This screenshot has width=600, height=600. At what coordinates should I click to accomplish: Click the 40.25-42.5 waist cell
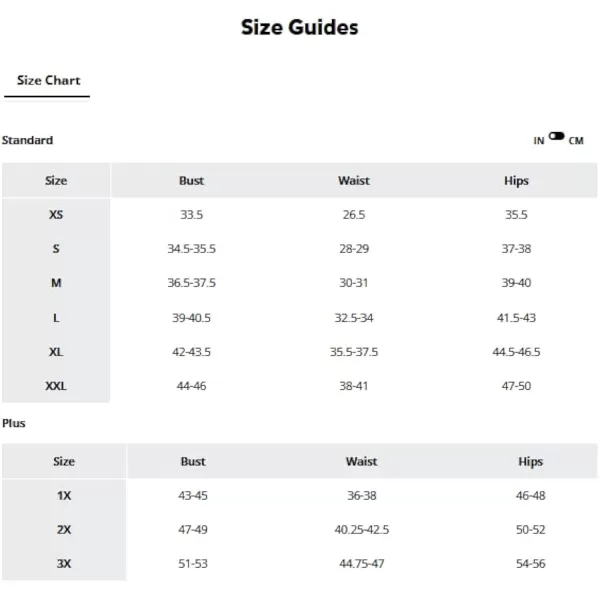(362, 530)
